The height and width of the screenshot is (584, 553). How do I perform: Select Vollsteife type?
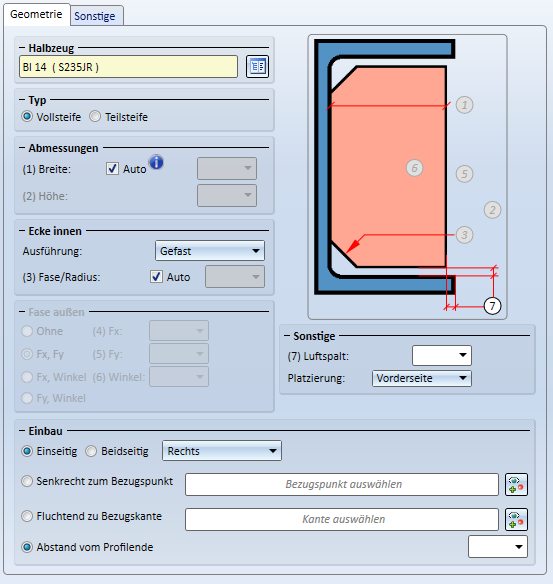(51, 117)
